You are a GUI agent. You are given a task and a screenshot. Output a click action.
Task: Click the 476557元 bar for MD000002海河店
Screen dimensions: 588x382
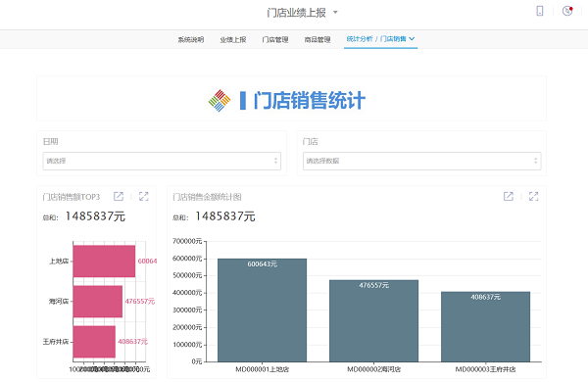point(374,321)
